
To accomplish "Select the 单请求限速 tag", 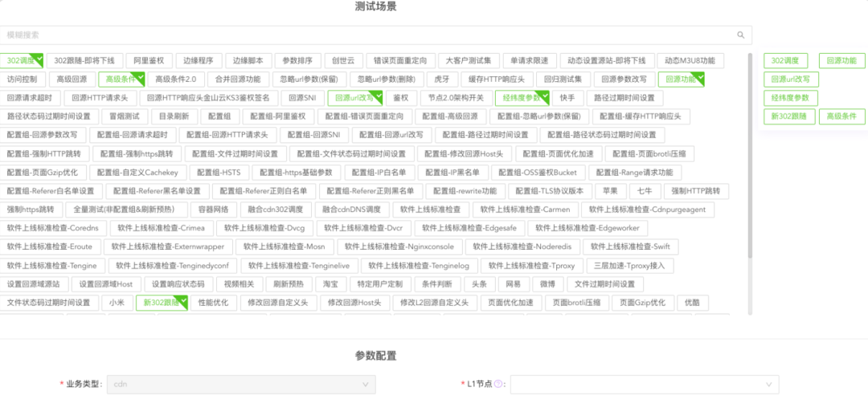I will [530, 61].
